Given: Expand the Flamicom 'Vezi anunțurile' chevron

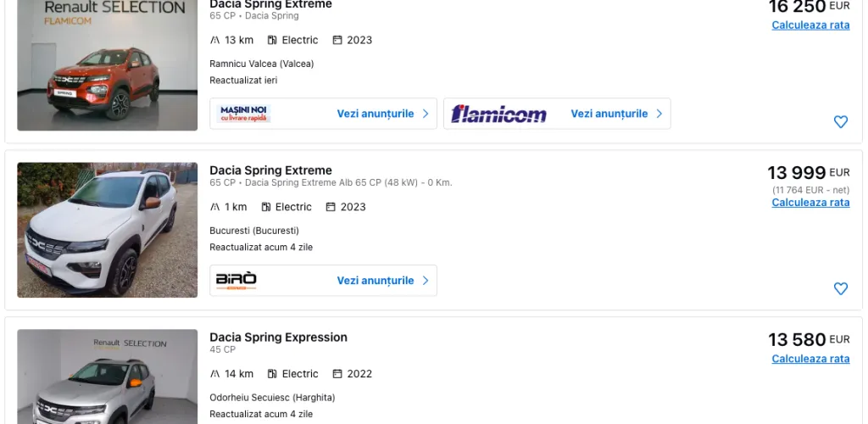Looking at the screenshot, I should (x=659, y=114).
